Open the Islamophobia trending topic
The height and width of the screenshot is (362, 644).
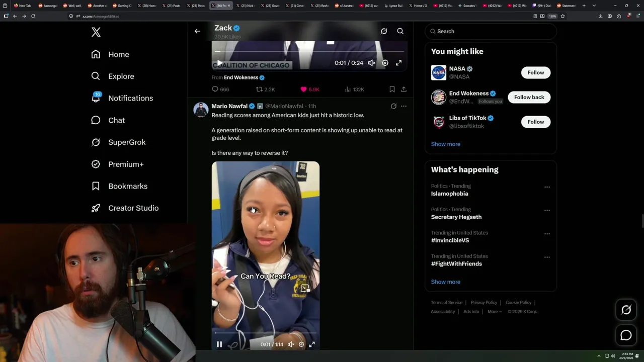pos(450,194)
